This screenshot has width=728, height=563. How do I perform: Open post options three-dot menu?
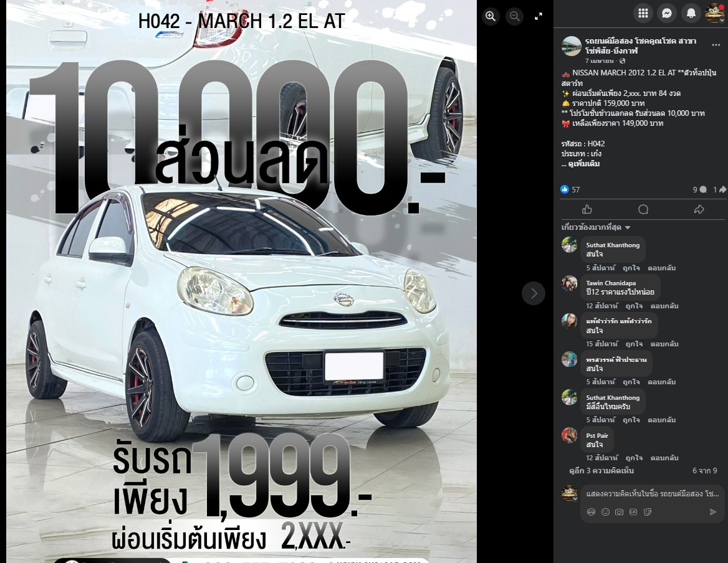[716, 45]
